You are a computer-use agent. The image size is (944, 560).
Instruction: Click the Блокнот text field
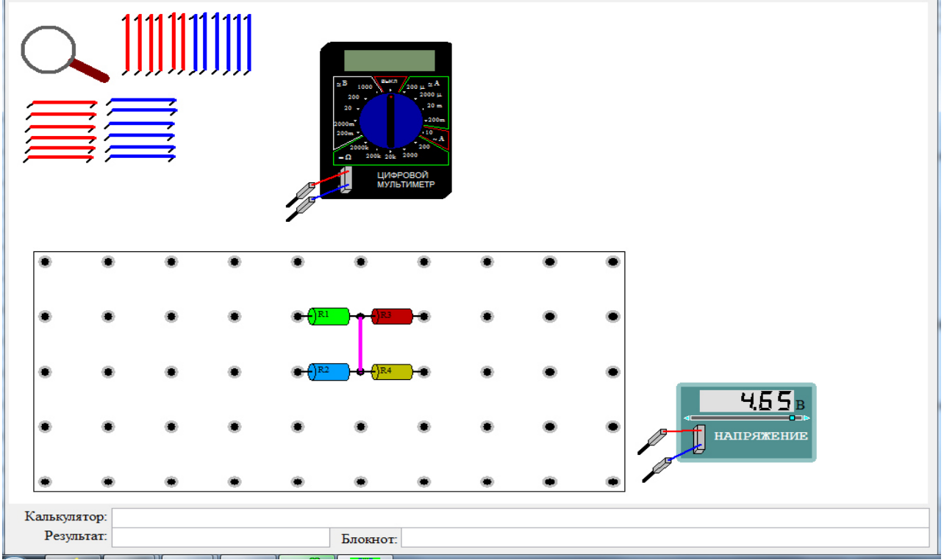click(x=665, y=537)
